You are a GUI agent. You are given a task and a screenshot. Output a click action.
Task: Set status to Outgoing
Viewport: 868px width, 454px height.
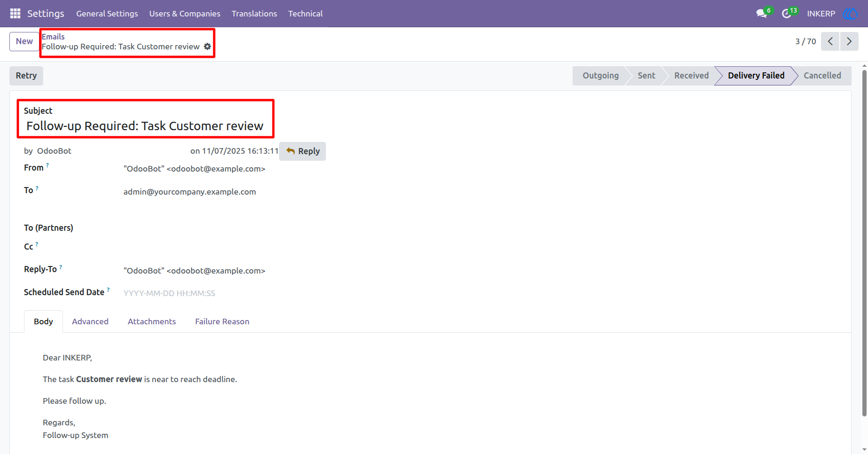pos(600,76)
